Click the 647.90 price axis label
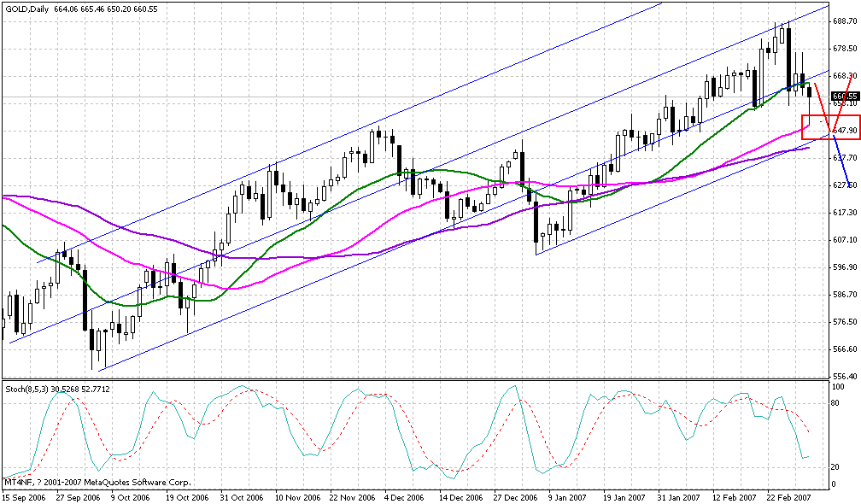This screenshot has width=861, height=504. (845, 131)
